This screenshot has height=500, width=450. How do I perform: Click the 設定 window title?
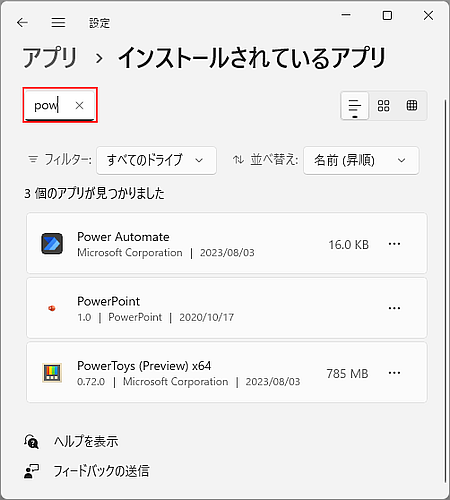click(99, 23)
